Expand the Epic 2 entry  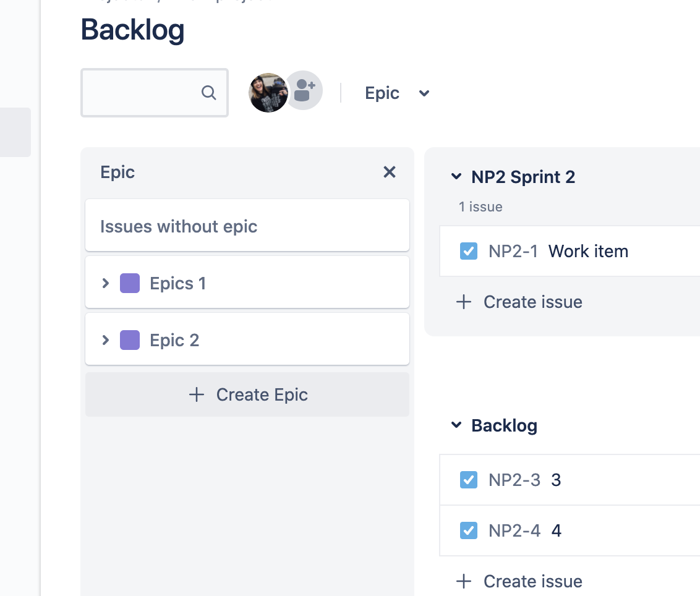pyautogui.click(x=106, y=339)
